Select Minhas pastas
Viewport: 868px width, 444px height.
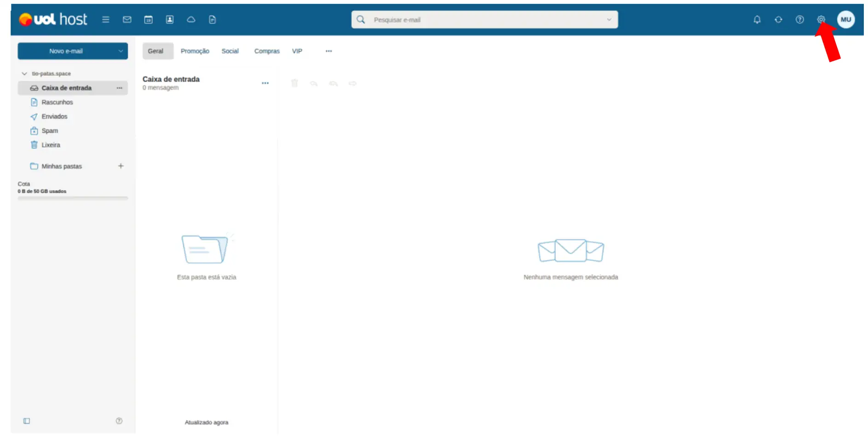coord(62,166)
